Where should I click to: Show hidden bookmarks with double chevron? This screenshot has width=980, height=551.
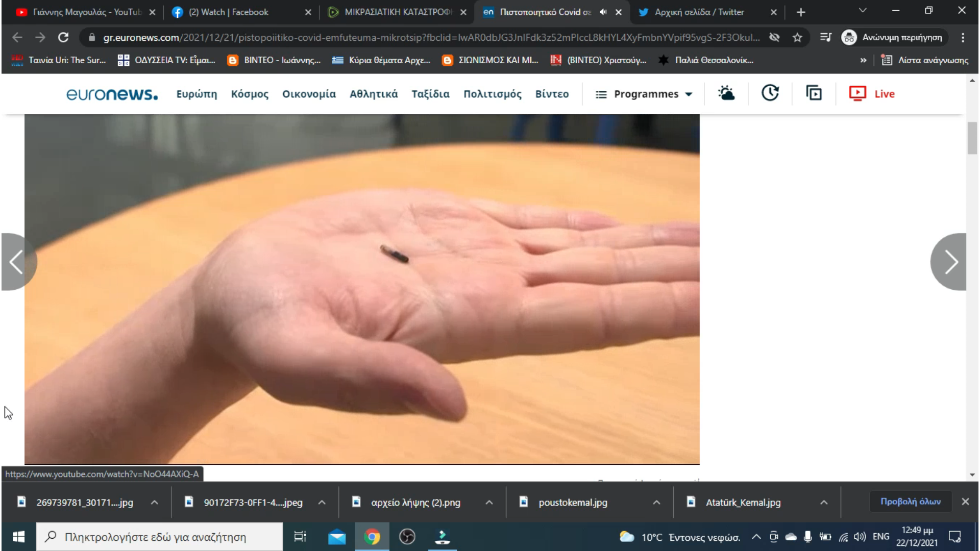[863, 60]
